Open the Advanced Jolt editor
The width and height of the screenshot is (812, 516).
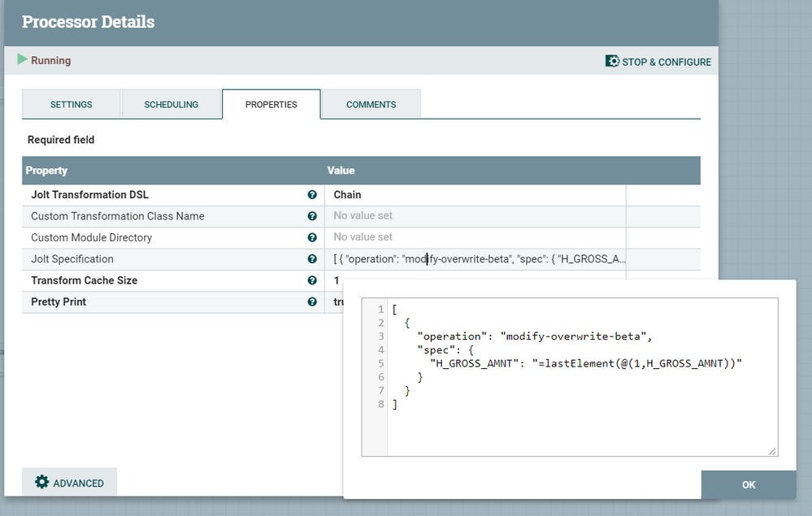coord(70,483)
